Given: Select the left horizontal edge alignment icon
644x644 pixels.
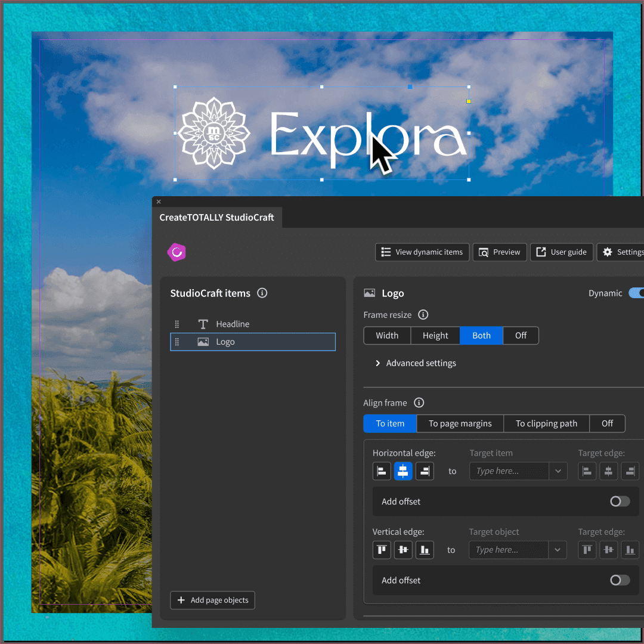Looking at the screenshot, I should [x=382, y=471].
